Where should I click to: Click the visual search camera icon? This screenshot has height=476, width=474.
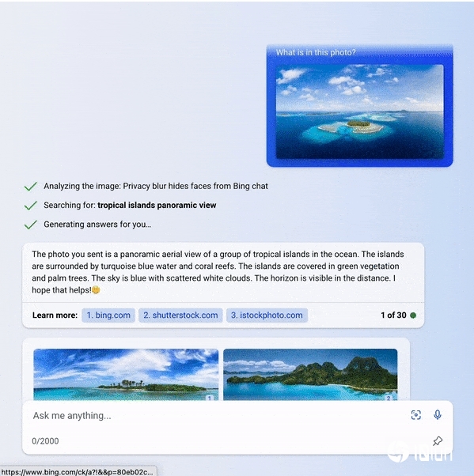(x=415, y=414)
